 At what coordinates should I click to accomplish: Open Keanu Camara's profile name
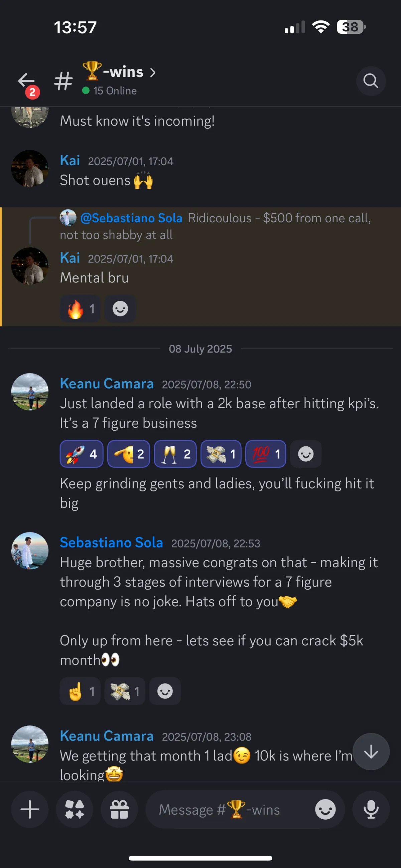point(107,384)
